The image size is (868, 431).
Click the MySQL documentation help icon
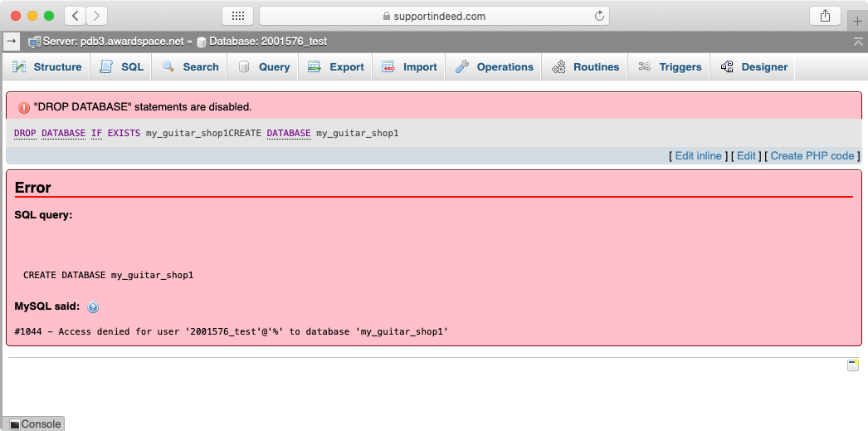[93, 307]
